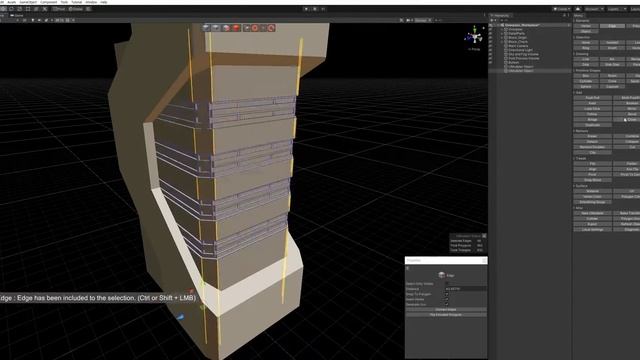Click the Vertex element mode button
Screen dimensions: 640x360
coord(586,26)
